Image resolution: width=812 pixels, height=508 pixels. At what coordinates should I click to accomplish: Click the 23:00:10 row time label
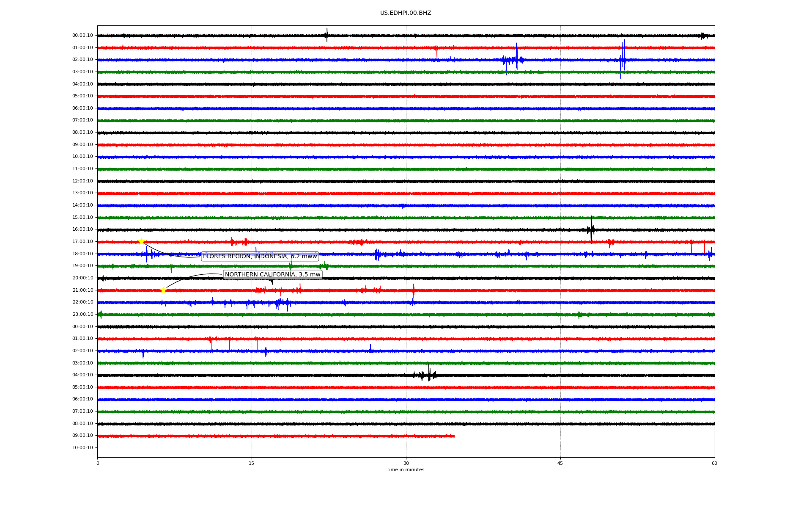pos(82,315)
